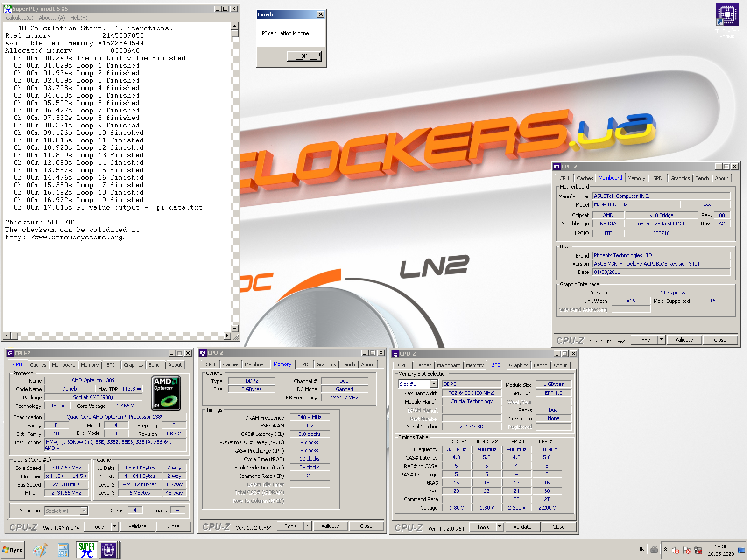Click Validate in CPU-Z Memory window
The image size is (747, 560).
click(x=330, y=526)
